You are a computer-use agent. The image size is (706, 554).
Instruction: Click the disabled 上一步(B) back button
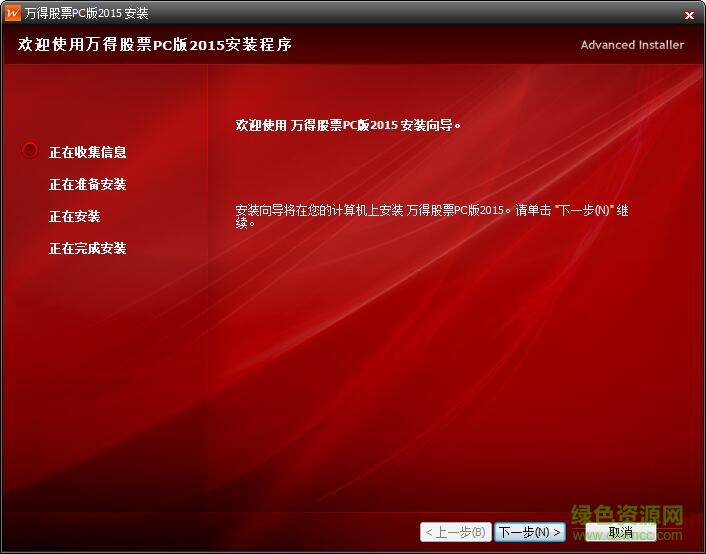point(455,532)
